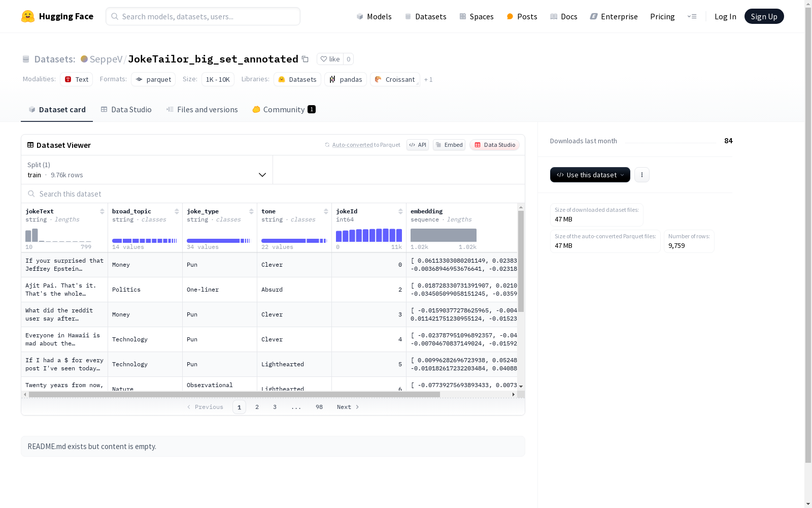Expand the Use this dataset dropdown
Screen dimensions: 812x508
point(590,175)
